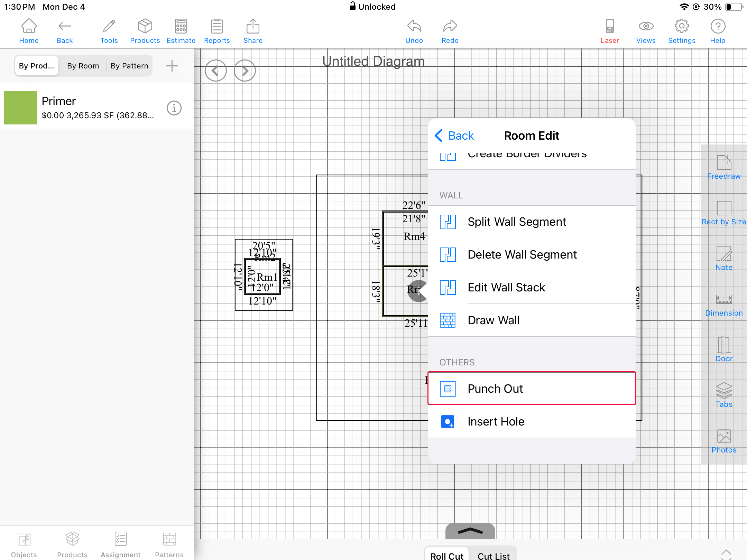Open the Estimate calculator

pyautogui.click(x=181, y=31)
